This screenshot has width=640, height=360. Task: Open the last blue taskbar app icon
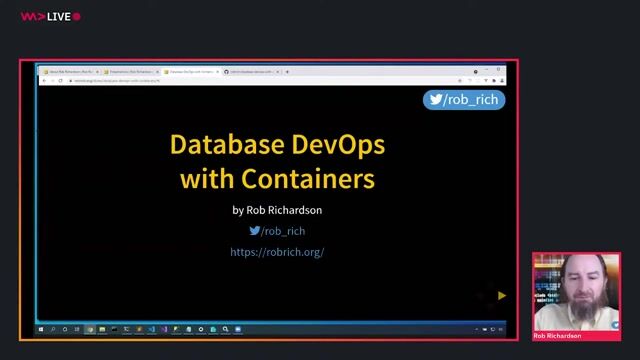(238, 329)
